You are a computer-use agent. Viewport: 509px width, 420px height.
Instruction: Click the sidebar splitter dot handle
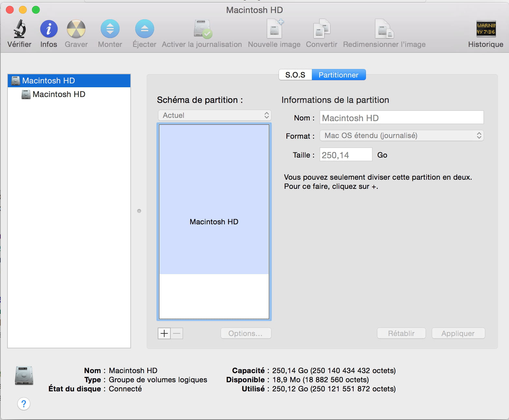(x=139, y=211)
